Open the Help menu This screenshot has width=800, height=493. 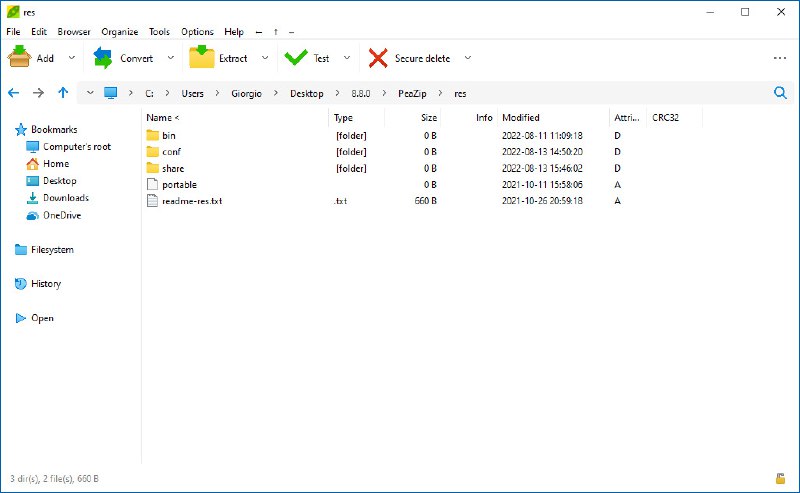234,32
